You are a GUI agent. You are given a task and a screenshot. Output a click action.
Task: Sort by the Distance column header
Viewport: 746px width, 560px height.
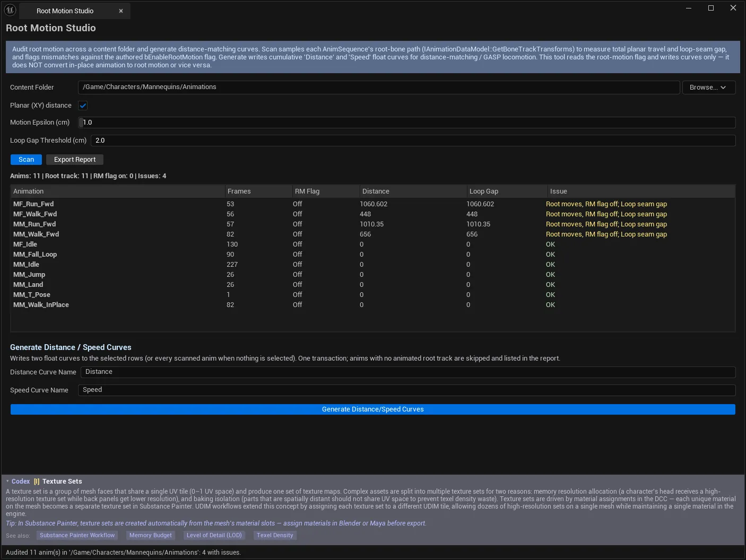point(413,191)
